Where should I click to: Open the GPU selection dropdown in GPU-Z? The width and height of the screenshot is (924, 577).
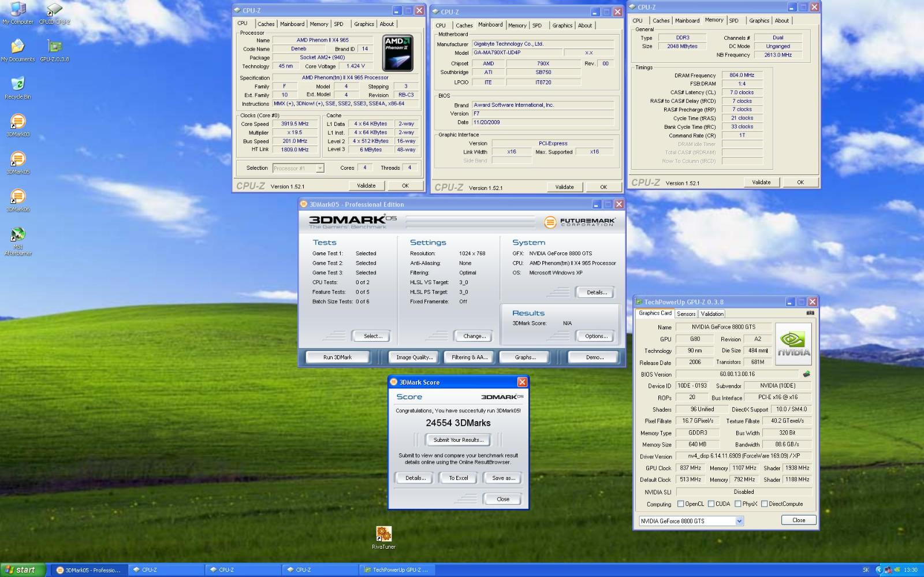tap(739, 521)
